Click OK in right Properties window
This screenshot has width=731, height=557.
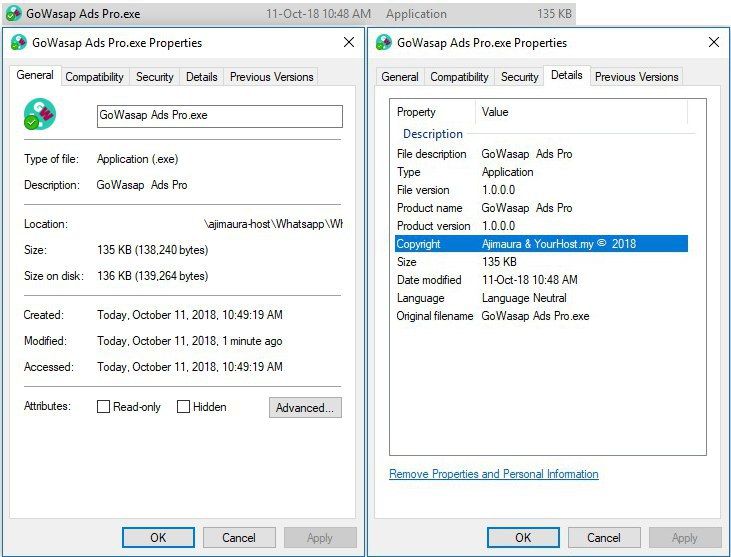click(524, 538)
